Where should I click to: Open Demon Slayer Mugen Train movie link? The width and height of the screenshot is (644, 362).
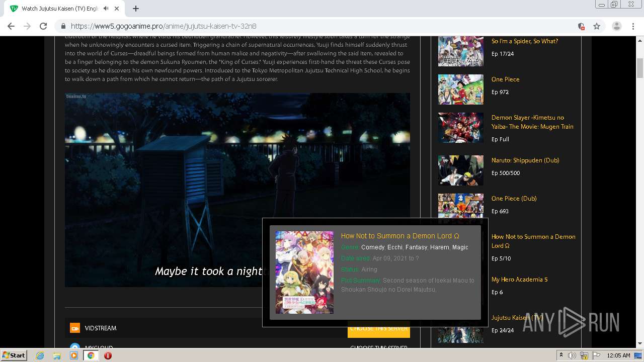point(532,122)
